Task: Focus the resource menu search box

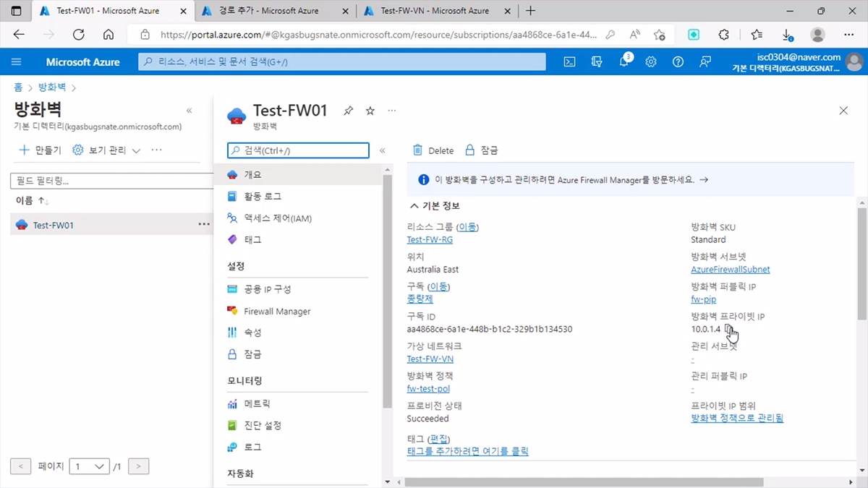Action: (298, 150)
